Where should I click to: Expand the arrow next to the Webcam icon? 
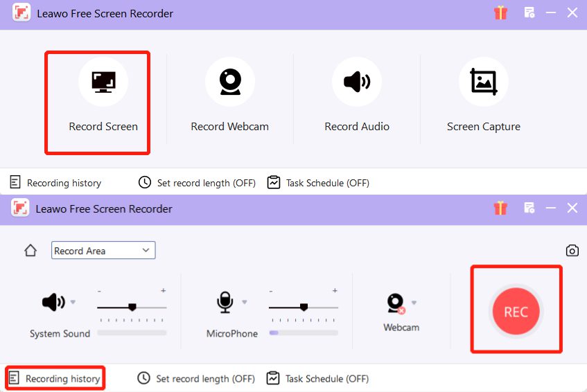pos(414,303)
